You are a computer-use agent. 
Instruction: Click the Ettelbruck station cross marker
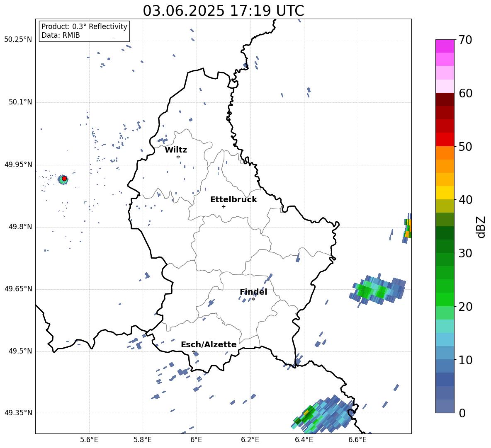point(224,206)
